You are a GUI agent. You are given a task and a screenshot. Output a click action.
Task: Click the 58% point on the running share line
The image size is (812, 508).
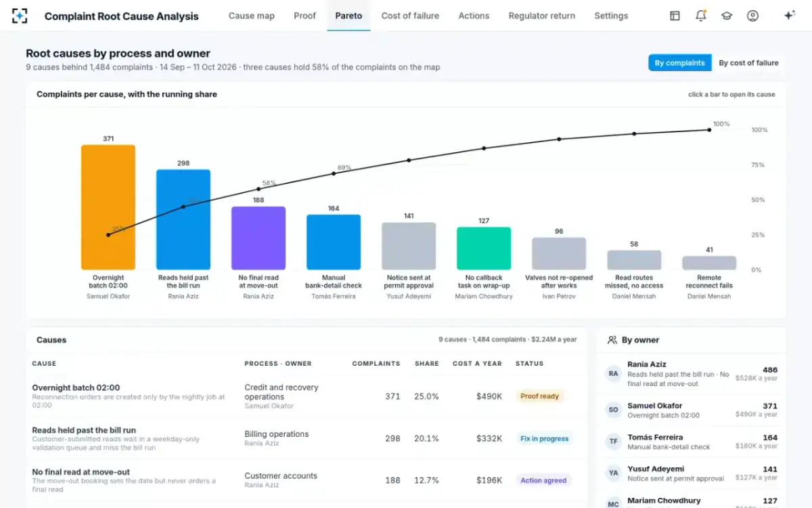pyautogui.click(x=258, y=189)
